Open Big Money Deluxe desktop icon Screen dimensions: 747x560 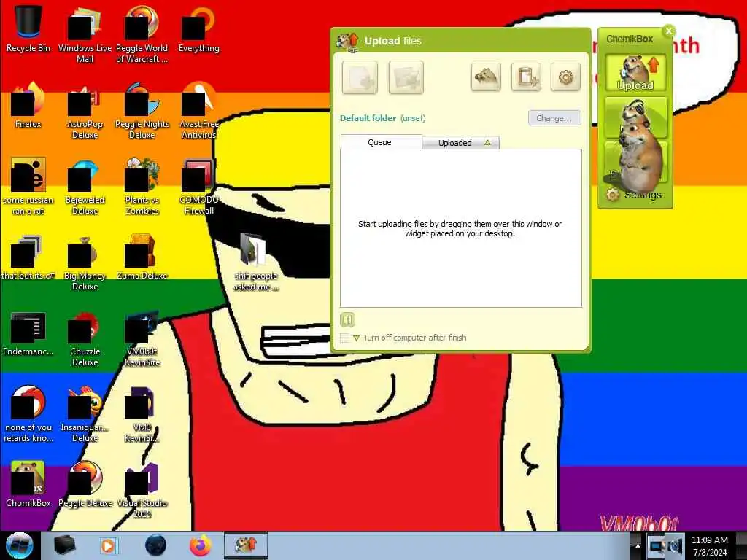[x=85, y=262]
